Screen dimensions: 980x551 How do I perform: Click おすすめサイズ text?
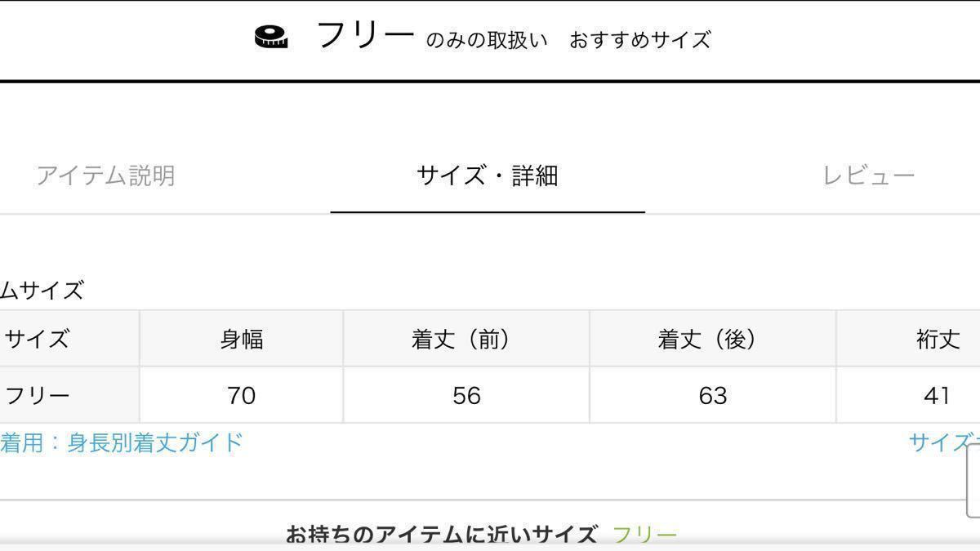639,40
